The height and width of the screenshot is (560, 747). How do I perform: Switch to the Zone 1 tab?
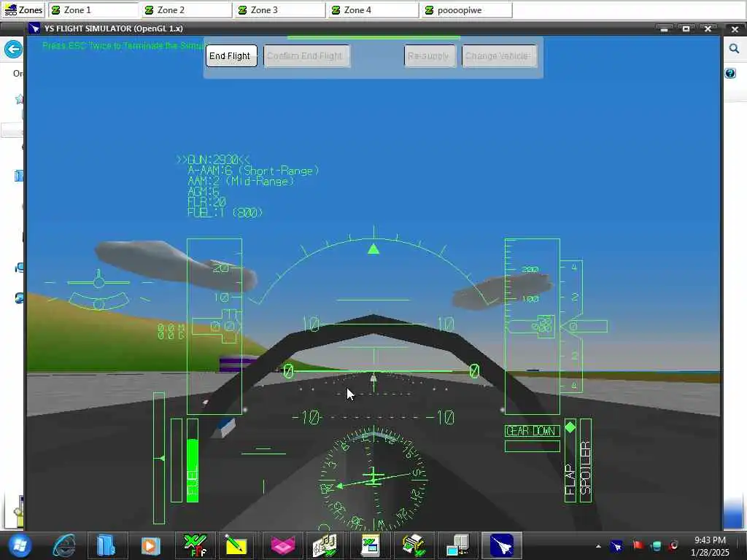93,10
